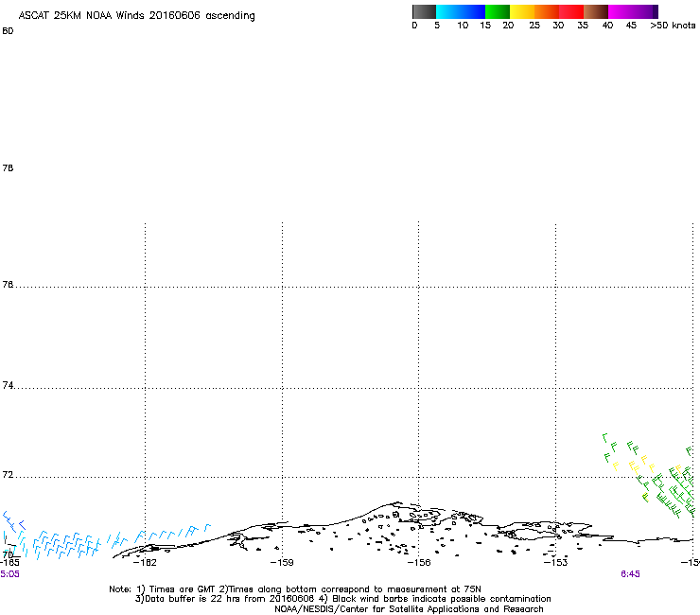Click the longitude label "-165" on the bottom axis
This screenshot has width=700, height=615.
(x=9, y=563)
